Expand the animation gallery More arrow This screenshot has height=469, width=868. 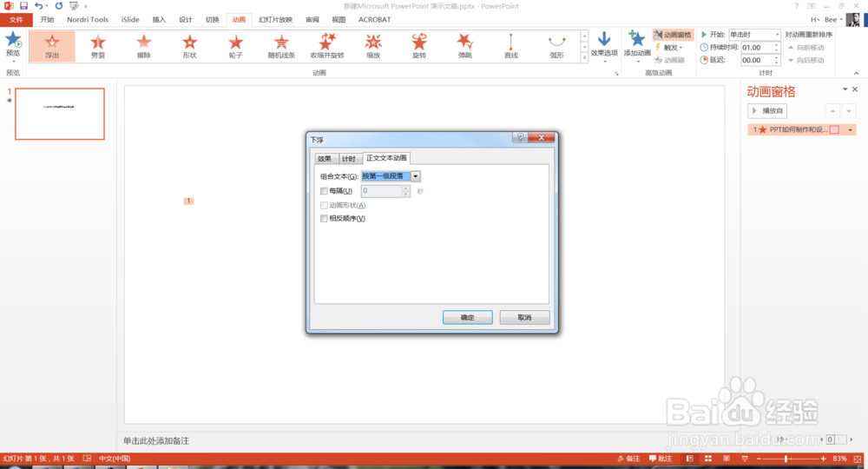(584, 57)
